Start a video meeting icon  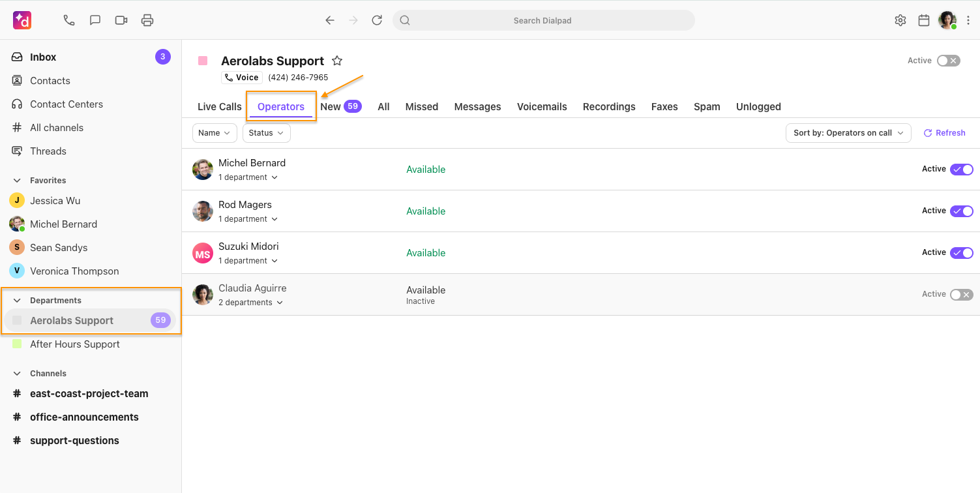pos(121,20)
